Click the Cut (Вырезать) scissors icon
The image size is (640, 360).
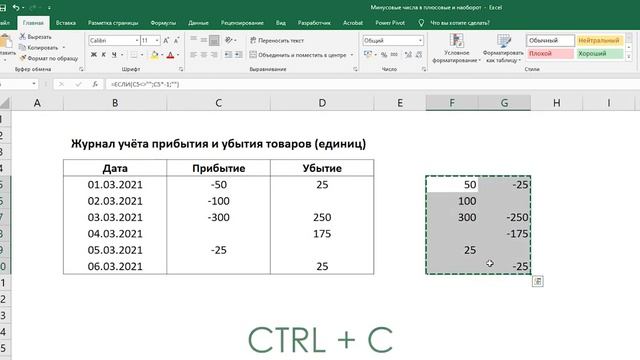point(22,37)
